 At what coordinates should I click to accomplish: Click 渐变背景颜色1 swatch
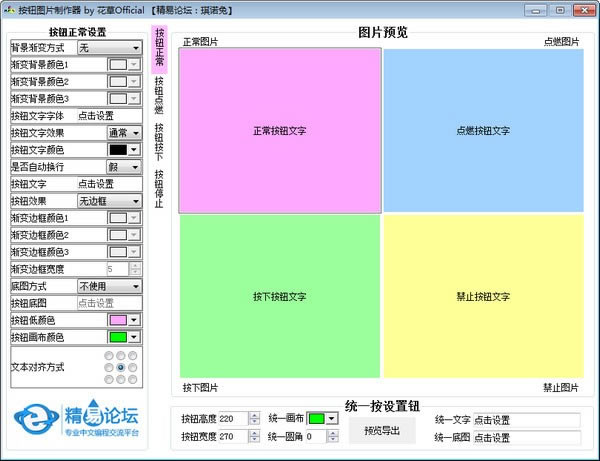pyautogui.click(x=118, y=65)
